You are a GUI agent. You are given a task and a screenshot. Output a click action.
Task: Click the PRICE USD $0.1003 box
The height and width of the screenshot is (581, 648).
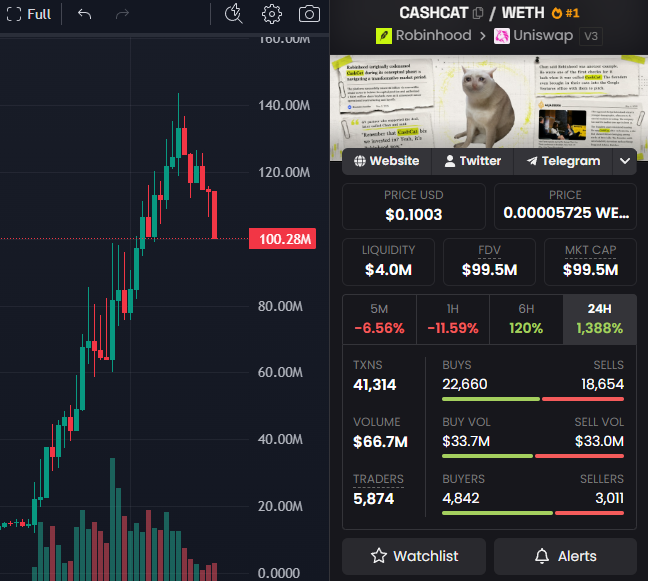414,206
